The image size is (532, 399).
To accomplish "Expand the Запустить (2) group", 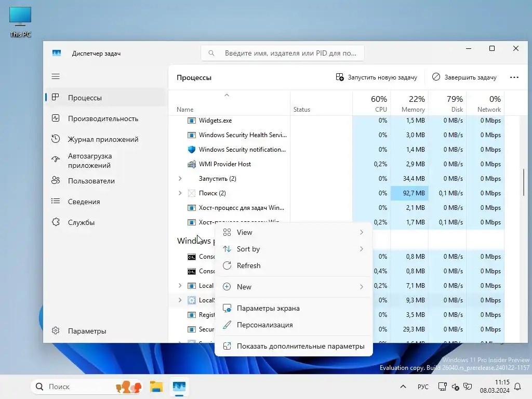I will pos(180,179).
